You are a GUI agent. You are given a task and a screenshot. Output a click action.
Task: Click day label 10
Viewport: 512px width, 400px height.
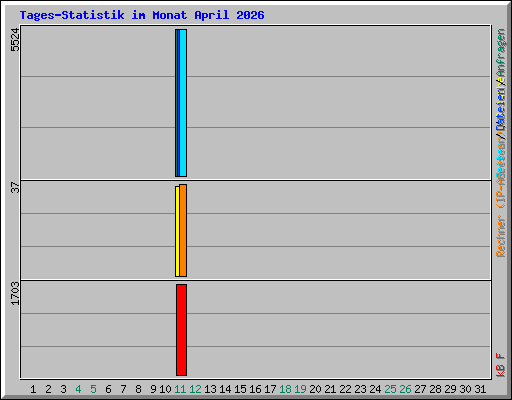click(x=165, y=389)
